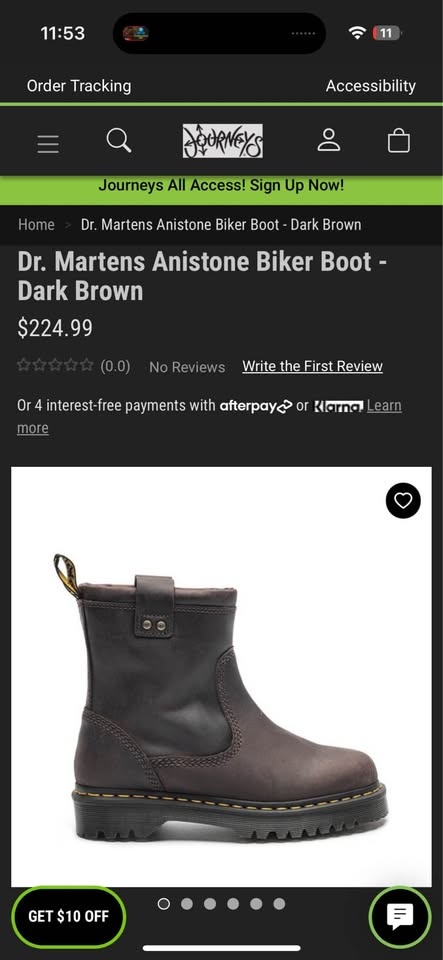Select the second image carousel dot

pyautogui.click(x=187, y=904)
